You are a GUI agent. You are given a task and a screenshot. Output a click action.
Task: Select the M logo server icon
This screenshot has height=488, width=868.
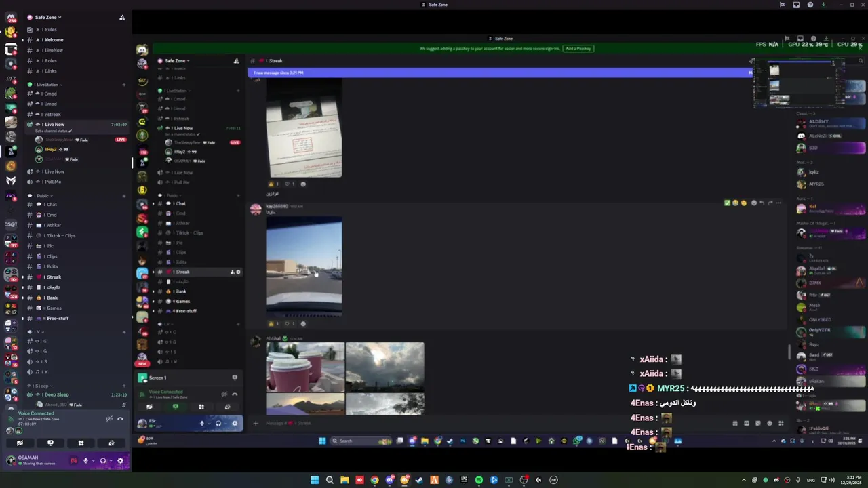coord(11,180)
